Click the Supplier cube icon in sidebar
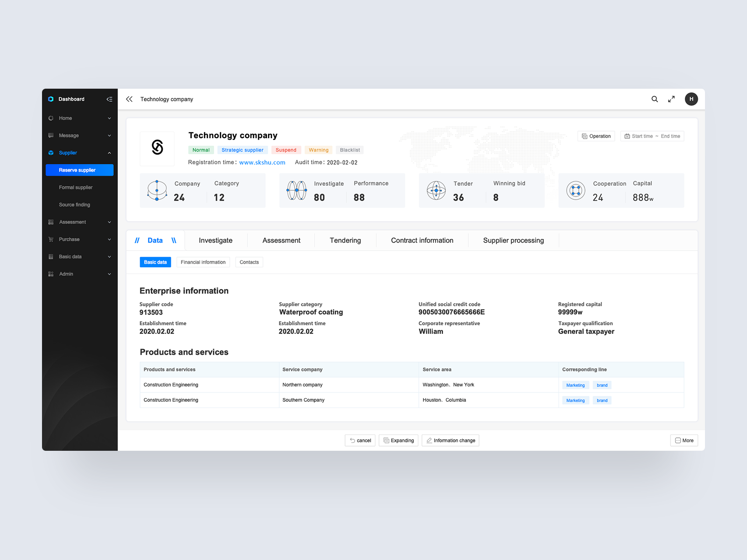This screenshot has width=747, height=560. (51, 153)
